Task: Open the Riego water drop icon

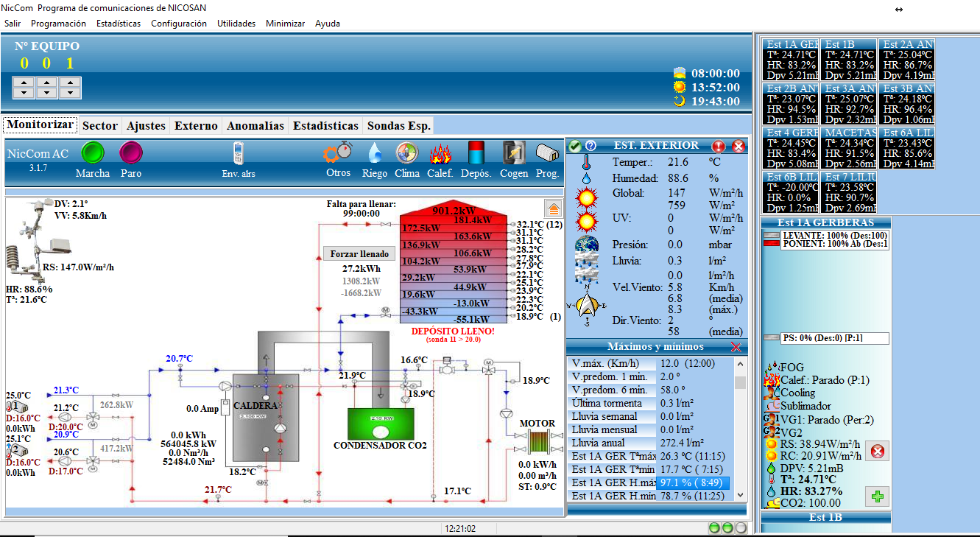Action: point(375,152)
